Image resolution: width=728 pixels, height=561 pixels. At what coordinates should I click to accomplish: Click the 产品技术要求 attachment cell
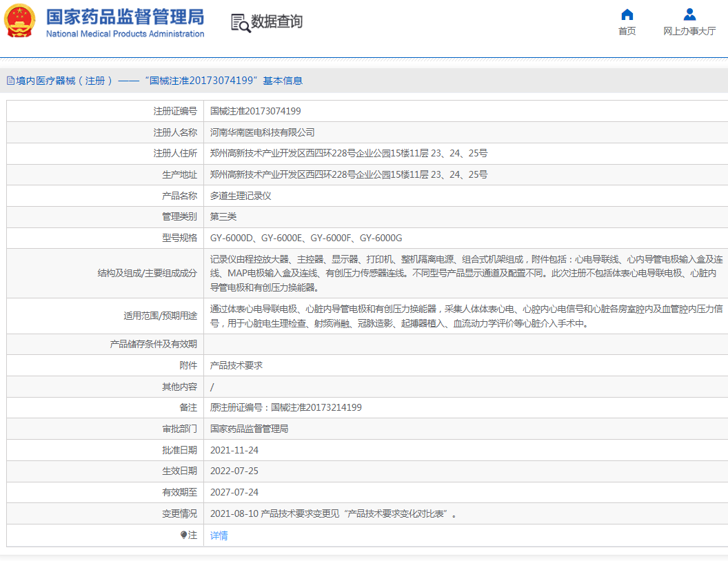point(236,365)
